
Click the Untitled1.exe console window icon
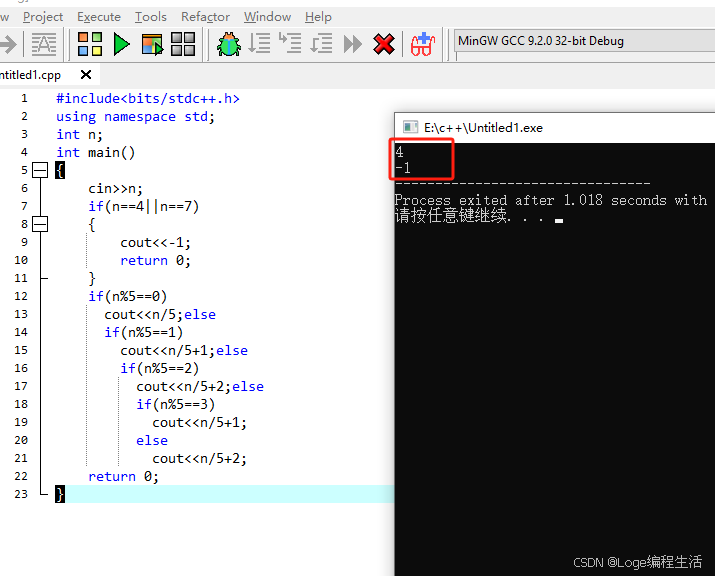click(x=410, y=127)
